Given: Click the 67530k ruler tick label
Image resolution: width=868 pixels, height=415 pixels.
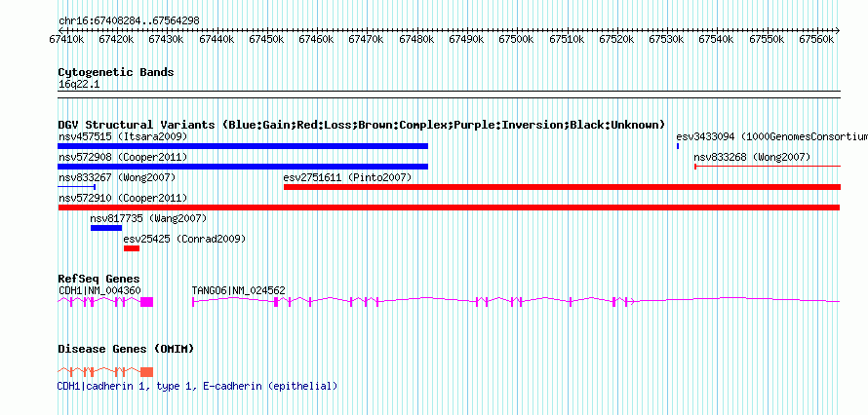Looking at the screenshot, I should (x=666, y=39).
